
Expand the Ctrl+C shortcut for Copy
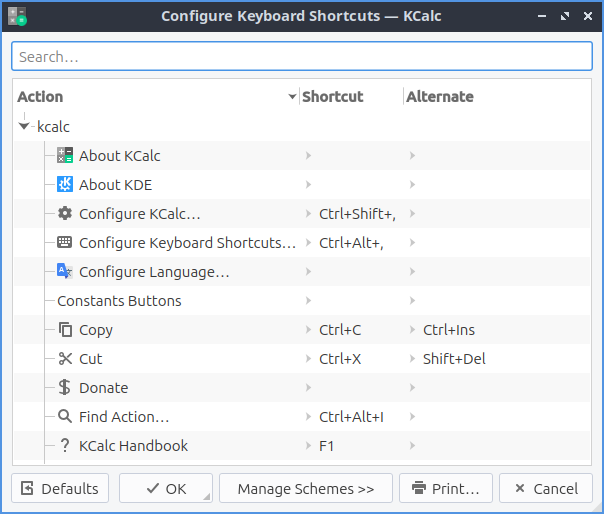308,330
